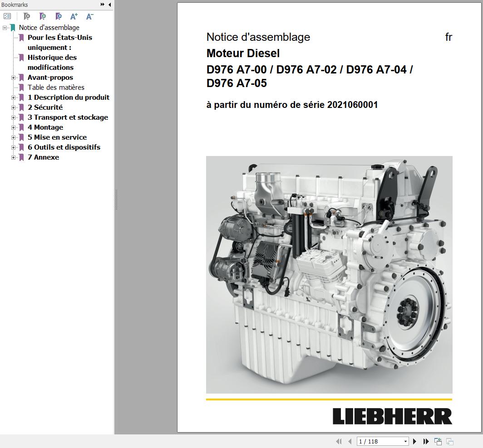Expand the 6 Outils et dispositifs node
The image size is (483, 448).
coord(13,147)
